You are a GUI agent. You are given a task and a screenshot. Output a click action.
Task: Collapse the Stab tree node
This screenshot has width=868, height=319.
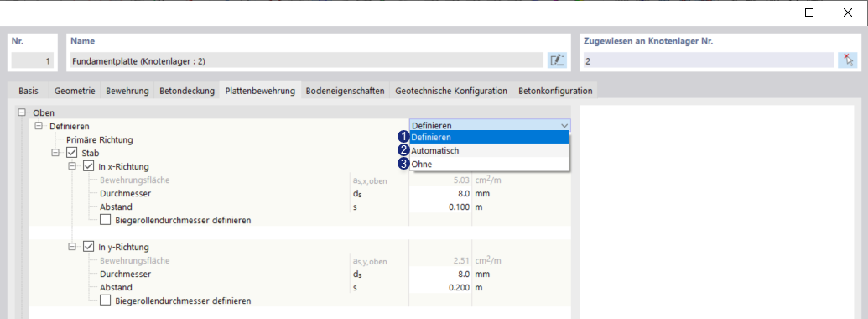point(55,153)
